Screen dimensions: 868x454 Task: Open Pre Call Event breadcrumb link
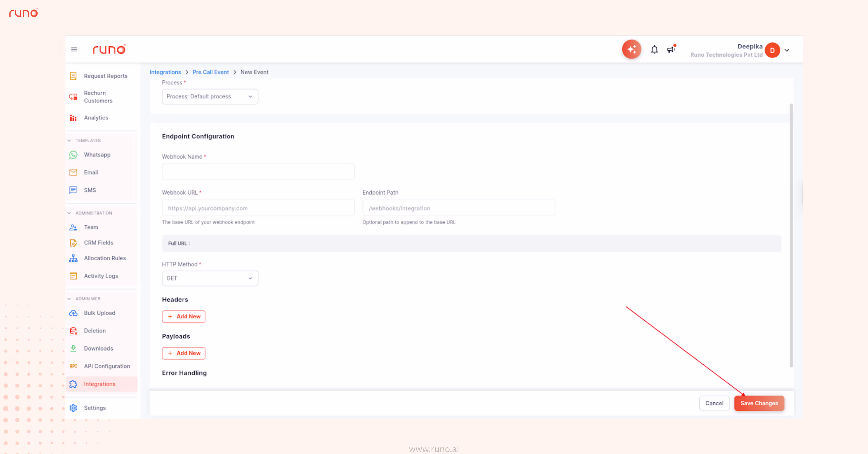(210, 72)
